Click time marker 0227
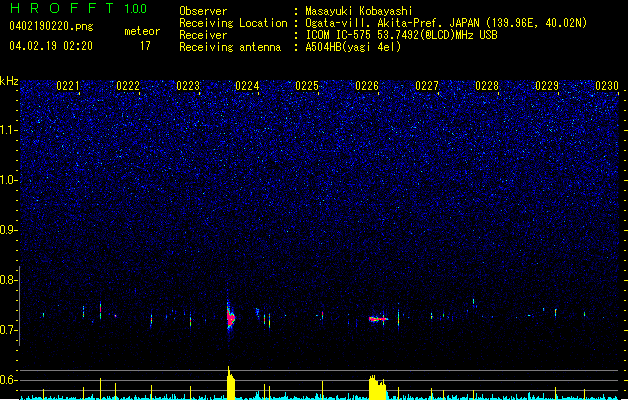The height and width of the screenshot is (400, 629). pos(427,86)
